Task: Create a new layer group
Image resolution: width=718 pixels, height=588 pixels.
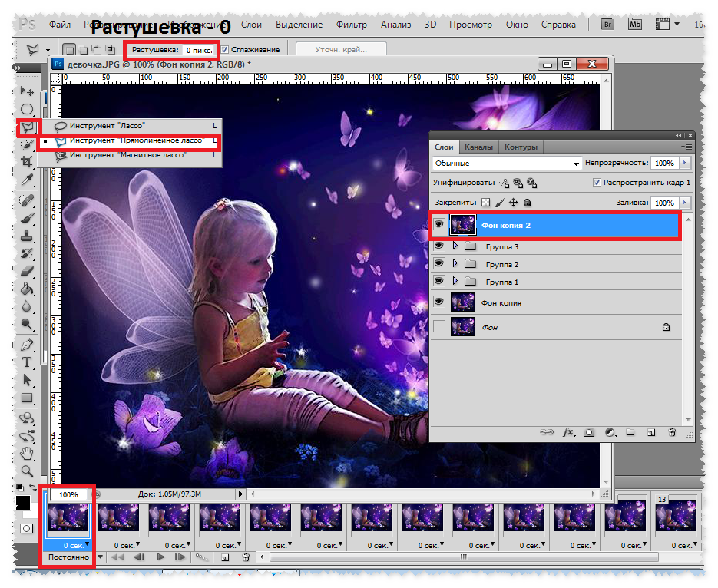Action: 630,432
